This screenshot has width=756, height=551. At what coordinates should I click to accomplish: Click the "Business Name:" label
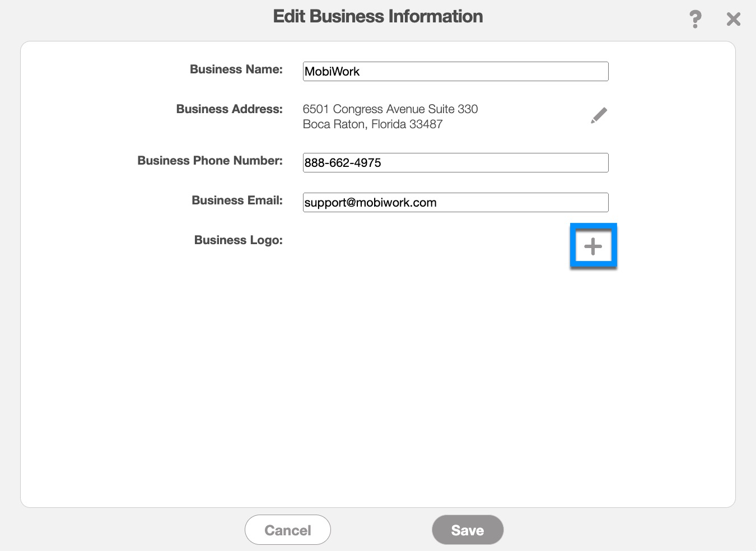click(x=236, y=69)
